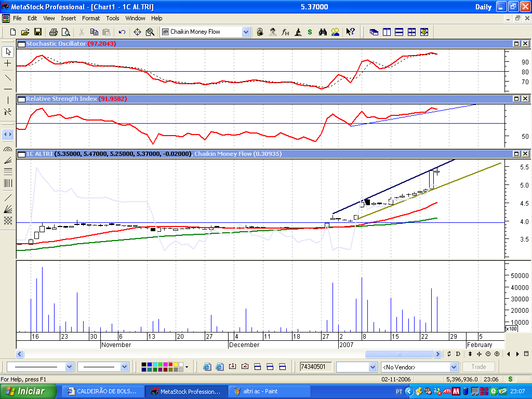Click the Indicator Builder fx icon
This screenshot has height=399, width=532.
[x=285, y=32]
